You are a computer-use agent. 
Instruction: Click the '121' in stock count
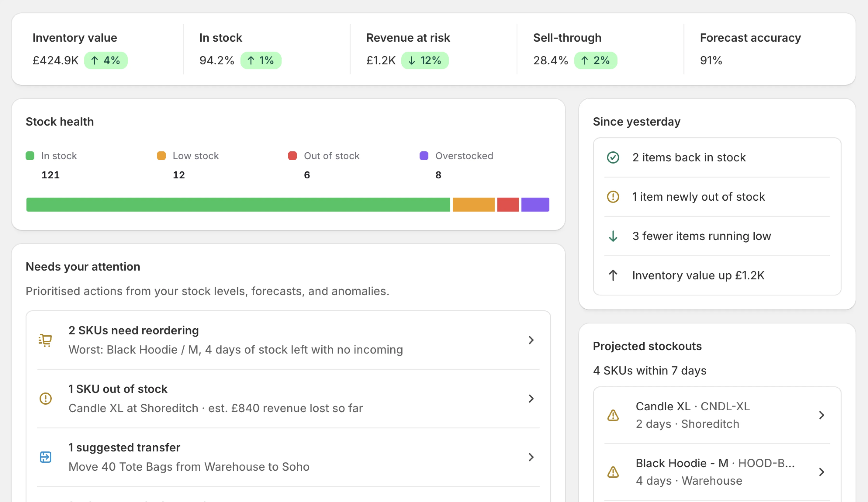click(50, 175)
